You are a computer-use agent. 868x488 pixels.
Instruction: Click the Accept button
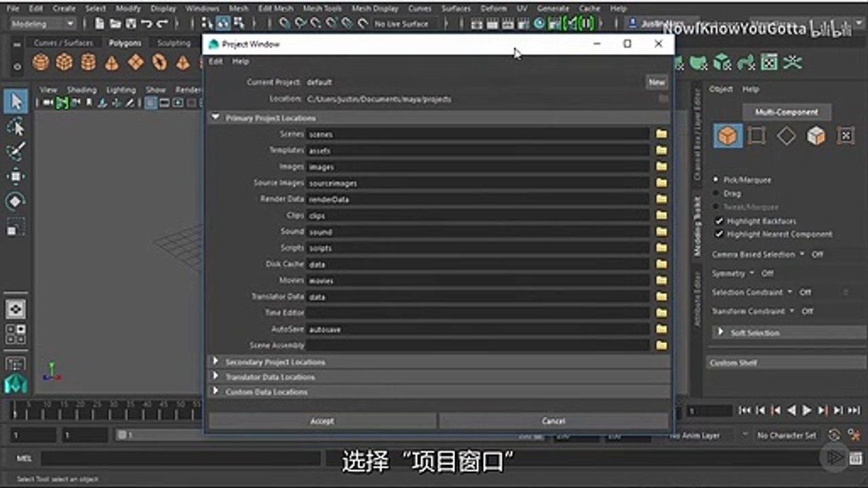click(x=322, y=421)
